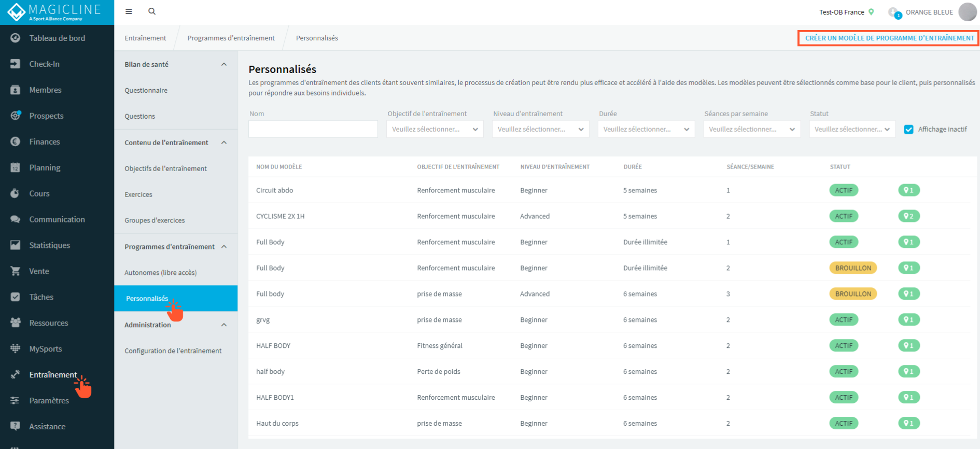Open the notification icon with badge
Screen dimensions: 980x449
pos(894,12)
